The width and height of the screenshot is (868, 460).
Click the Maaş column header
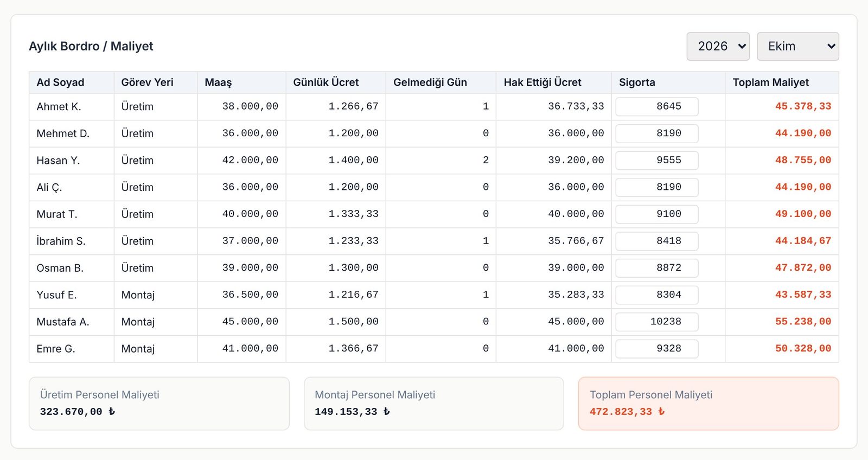241,82
